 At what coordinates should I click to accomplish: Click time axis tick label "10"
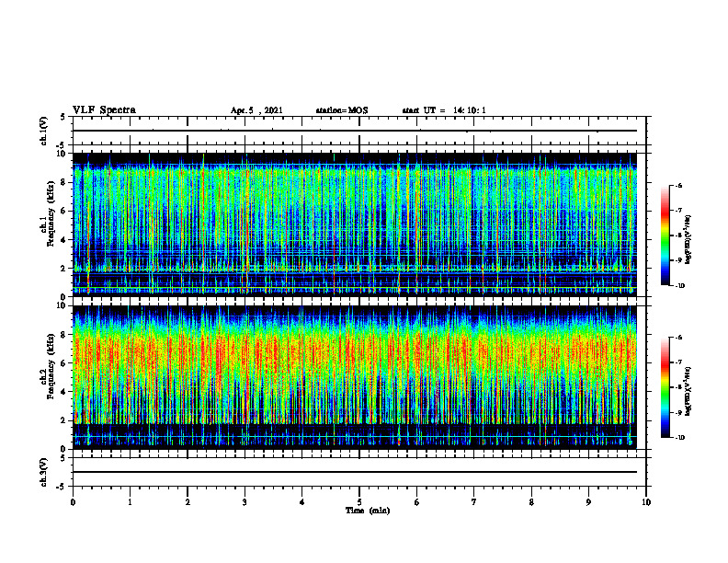(646, 502)
